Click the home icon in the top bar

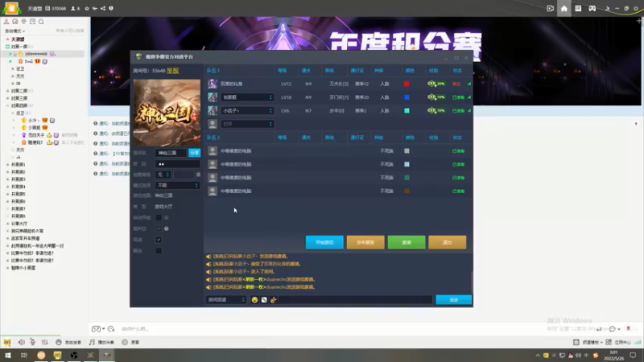[x=564, y=9]
